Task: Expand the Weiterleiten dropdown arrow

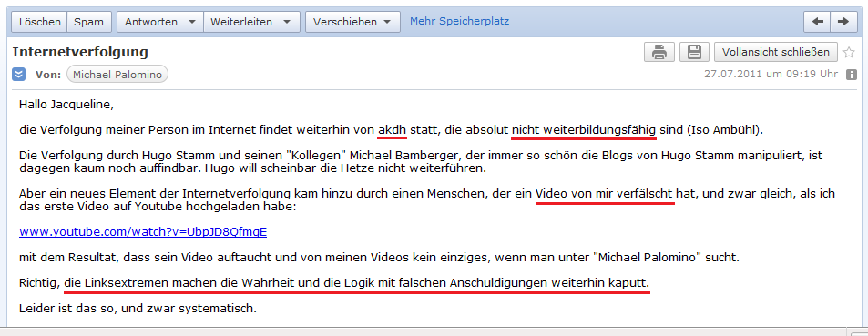Action: (287, 22)
